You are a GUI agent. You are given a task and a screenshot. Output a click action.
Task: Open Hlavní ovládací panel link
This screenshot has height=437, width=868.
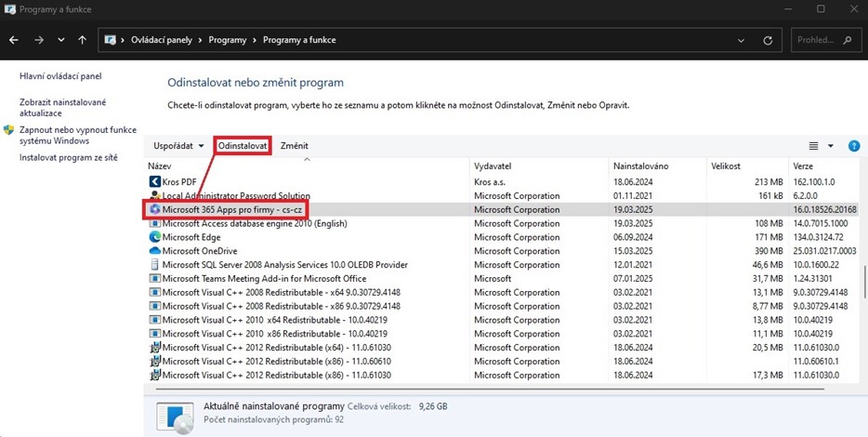click(60, 76)
